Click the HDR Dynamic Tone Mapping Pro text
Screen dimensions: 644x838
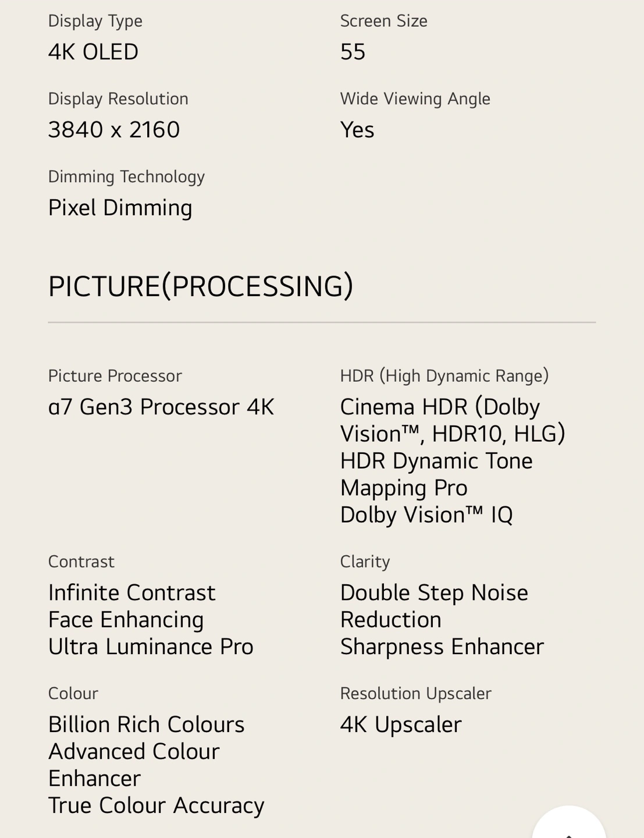tap(436, 474)
